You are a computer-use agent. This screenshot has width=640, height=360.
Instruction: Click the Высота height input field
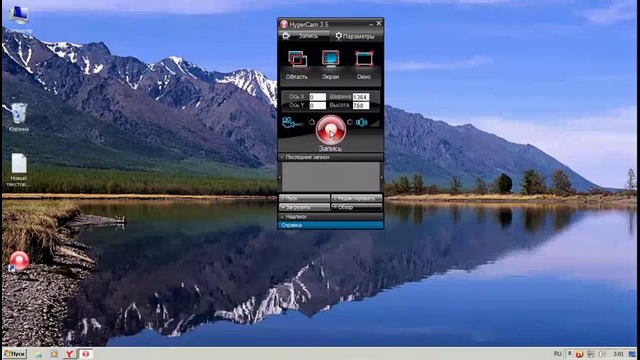[361, 106]
